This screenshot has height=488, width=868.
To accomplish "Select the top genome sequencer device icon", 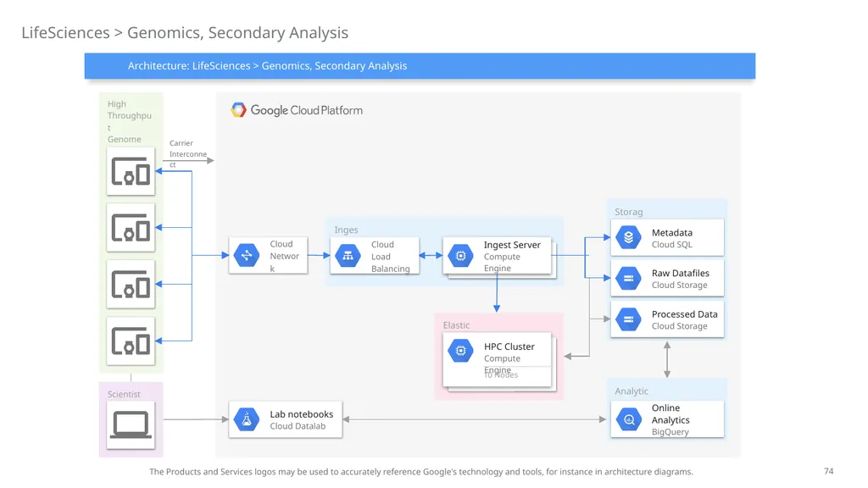I will point(131,171).
